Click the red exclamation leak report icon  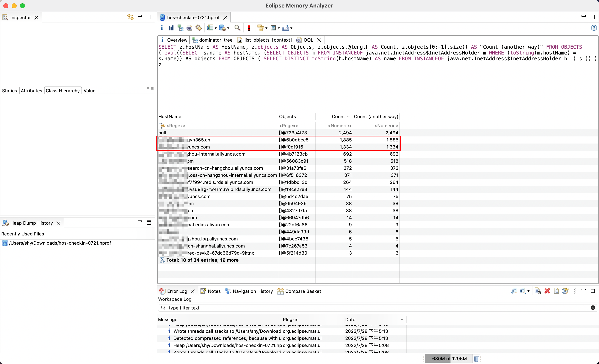249,28
